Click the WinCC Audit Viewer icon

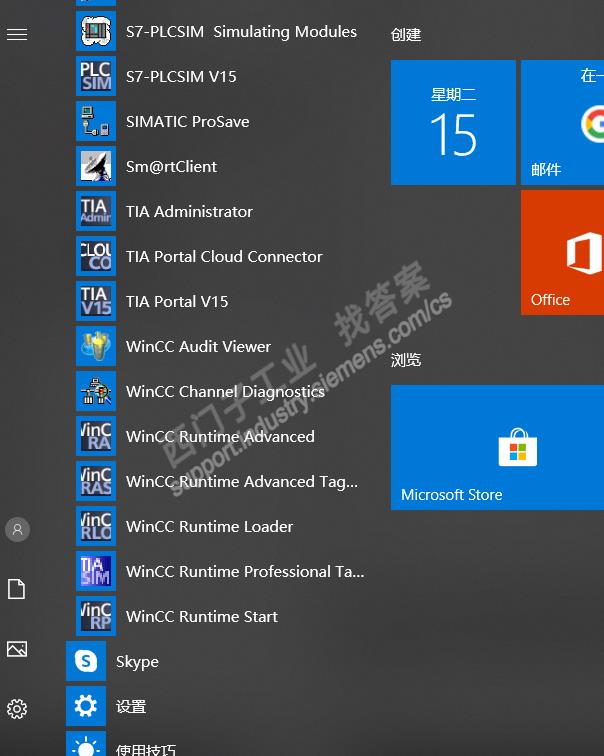[x=96, y=346]
